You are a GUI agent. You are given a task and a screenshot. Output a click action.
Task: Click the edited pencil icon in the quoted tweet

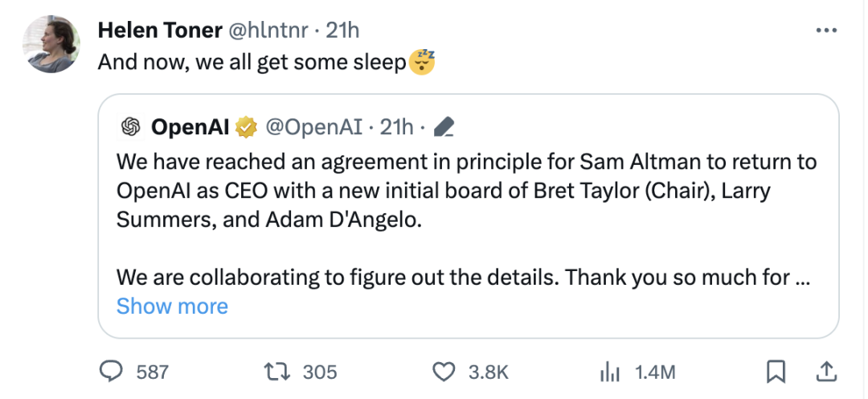tap(444, 126)
